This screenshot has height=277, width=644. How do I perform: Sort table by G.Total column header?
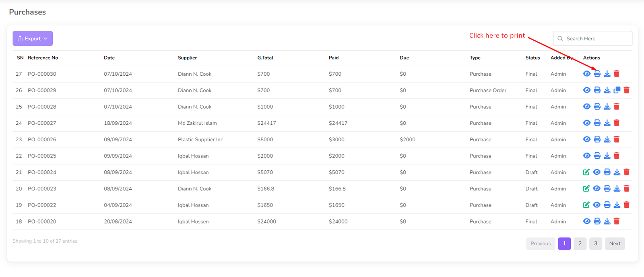(x=265, y=58)
